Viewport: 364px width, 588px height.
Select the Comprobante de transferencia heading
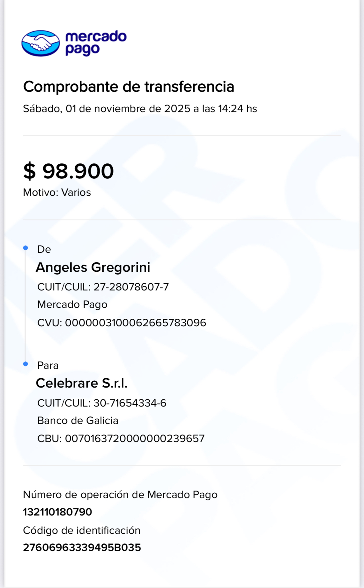coord(128,87)
